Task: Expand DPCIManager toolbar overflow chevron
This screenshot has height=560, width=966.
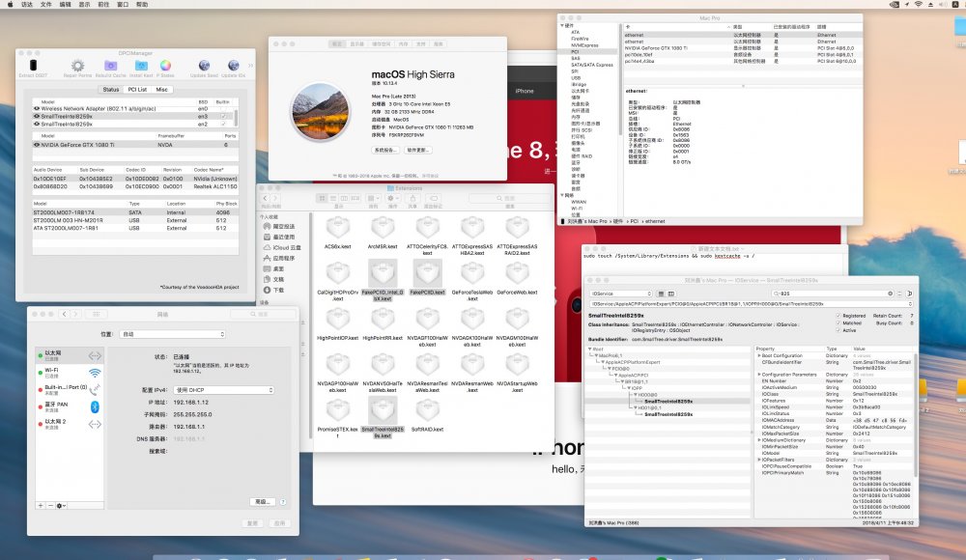Action: (x=250, y=66)
